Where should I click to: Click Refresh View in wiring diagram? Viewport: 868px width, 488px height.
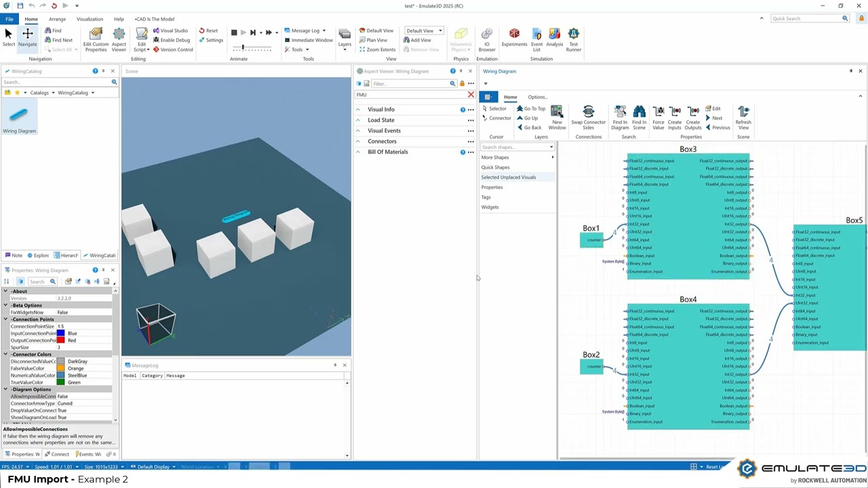(743, 117)
